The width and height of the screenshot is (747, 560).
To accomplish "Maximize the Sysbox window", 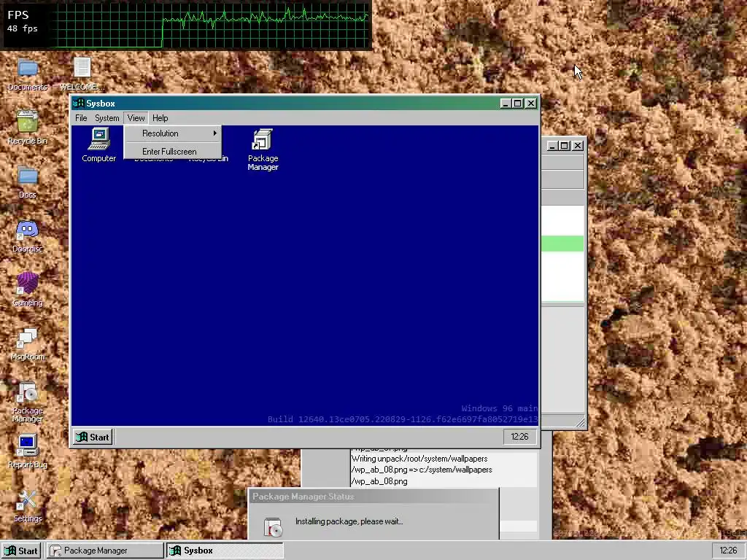I will (518, 104).
